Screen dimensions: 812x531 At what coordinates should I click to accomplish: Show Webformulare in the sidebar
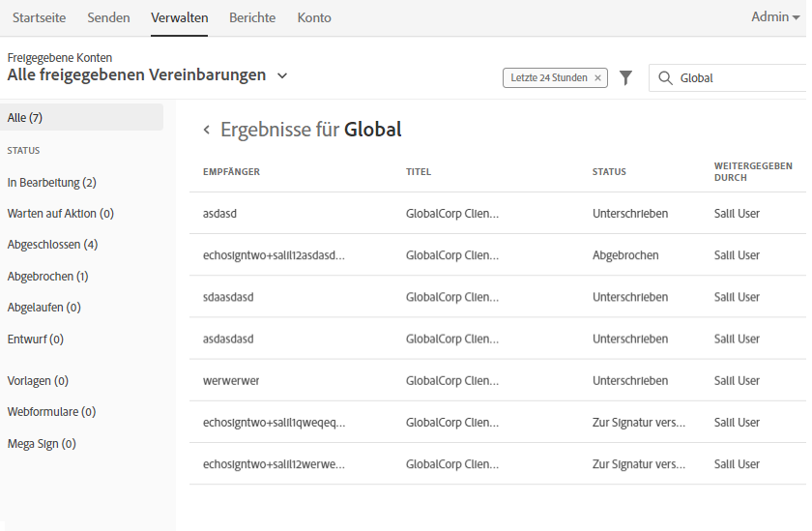(x=51, y=412)
